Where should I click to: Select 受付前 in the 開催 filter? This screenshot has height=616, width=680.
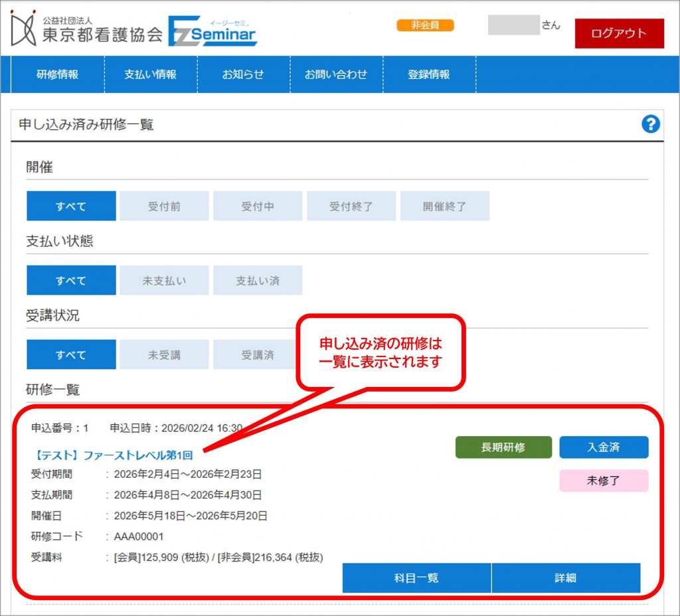click(x=164, y=206)
